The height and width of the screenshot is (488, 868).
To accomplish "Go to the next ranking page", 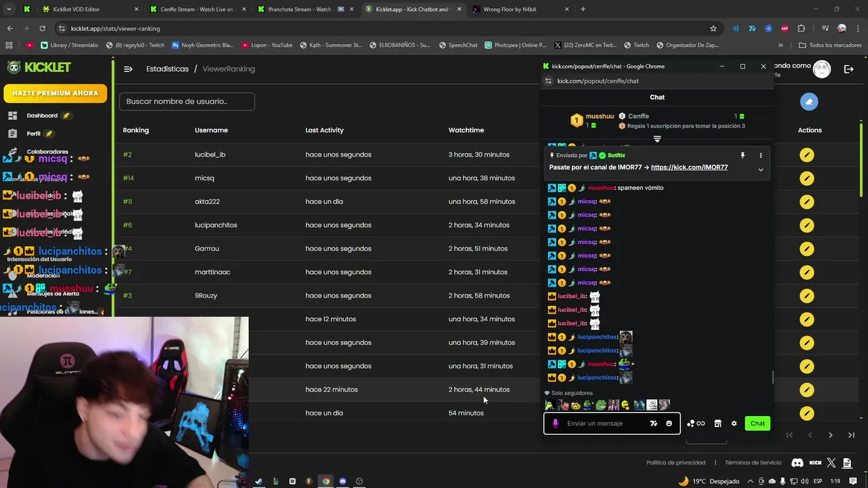I will [x=831, y=435].
